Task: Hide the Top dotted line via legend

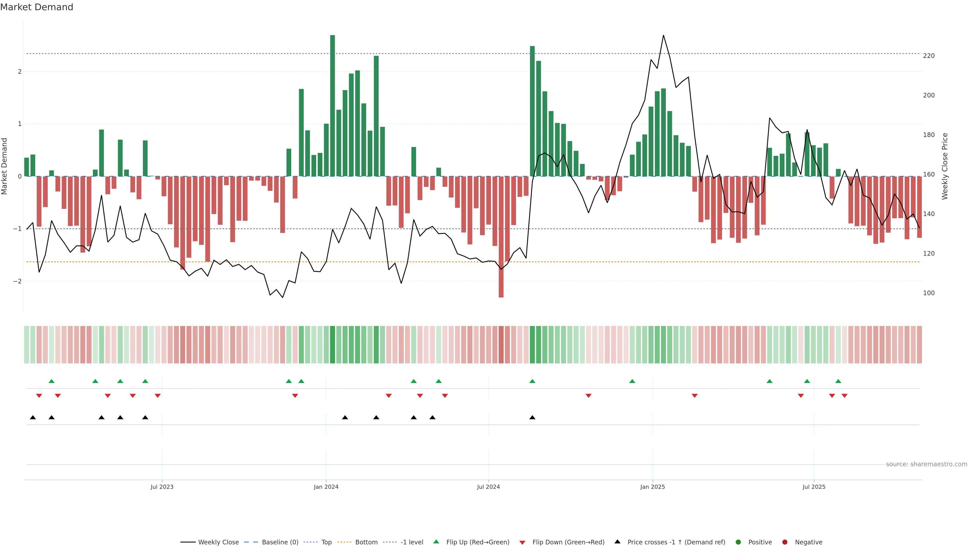Action: click(x=326, y=542)
